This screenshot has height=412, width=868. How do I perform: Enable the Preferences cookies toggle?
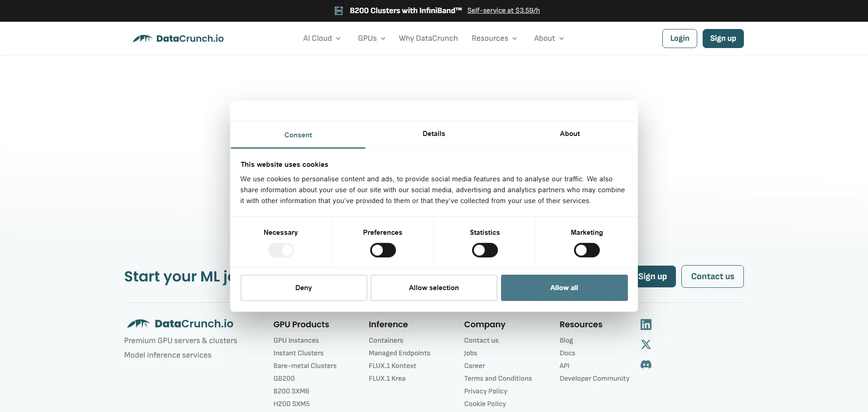[383, 250]
